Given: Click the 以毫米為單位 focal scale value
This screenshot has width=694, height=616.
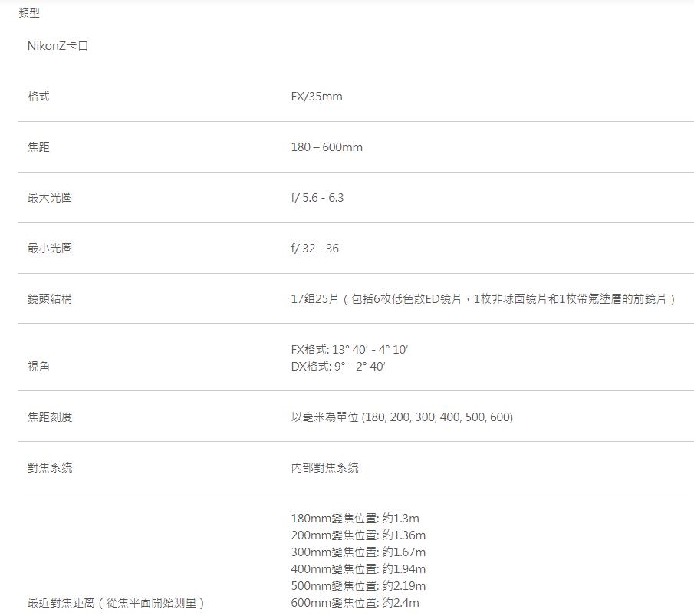Looking at the screenshot, I should click(402, 417).
